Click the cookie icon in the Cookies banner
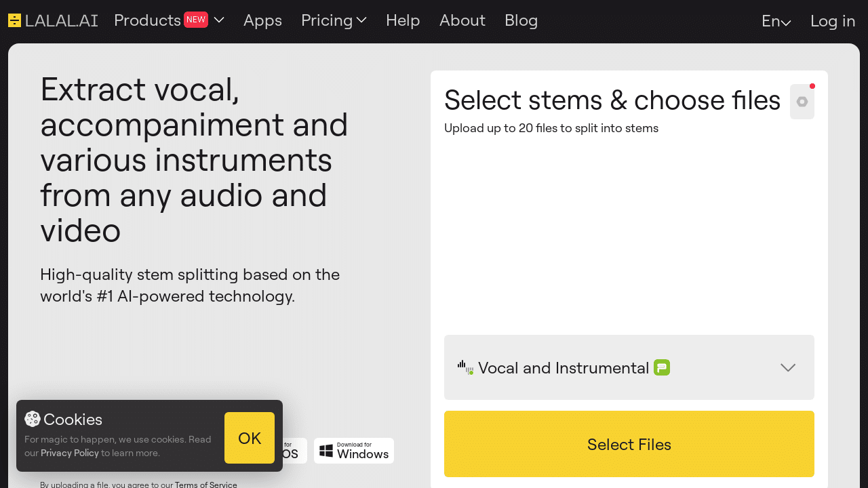Viewport: 868px width, 488px height. pyautogui.click(x=32, y=419)
